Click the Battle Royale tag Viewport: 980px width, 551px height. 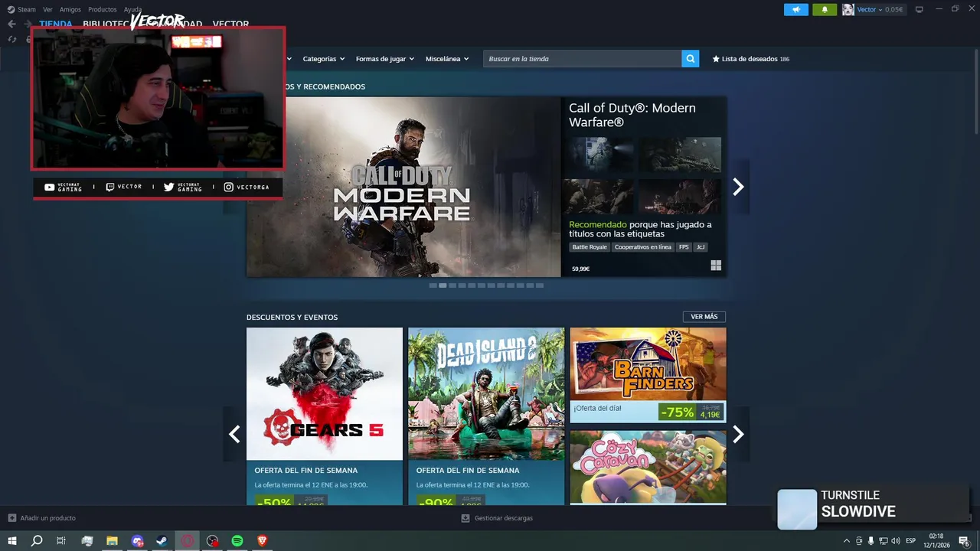[590, 247]
